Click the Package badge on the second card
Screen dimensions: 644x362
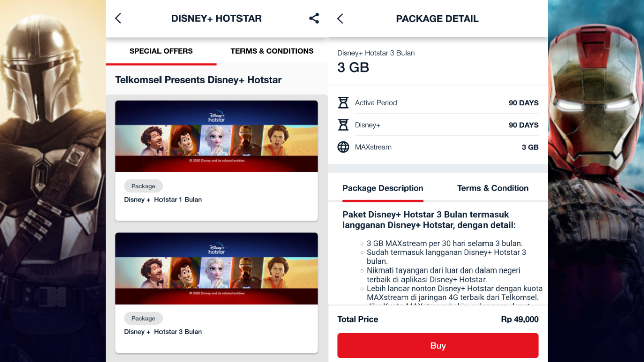143,318
